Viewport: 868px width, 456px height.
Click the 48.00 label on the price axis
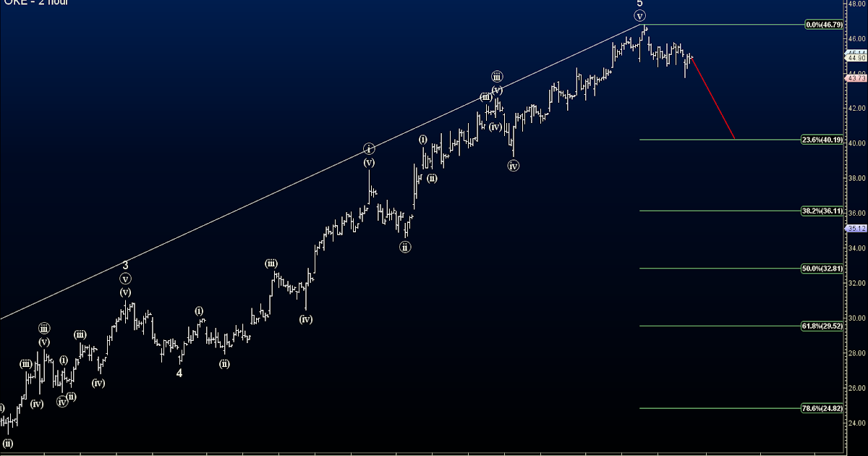(x=856, y=4)
